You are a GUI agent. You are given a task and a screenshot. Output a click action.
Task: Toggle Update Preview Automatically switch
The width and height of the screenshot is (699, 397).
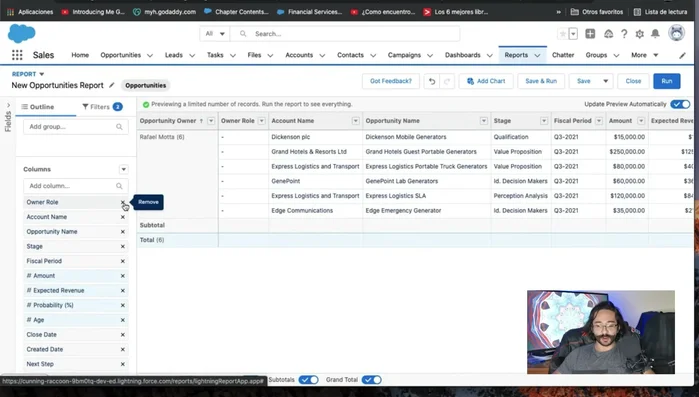pyautogui.click(x=680, y=104)
